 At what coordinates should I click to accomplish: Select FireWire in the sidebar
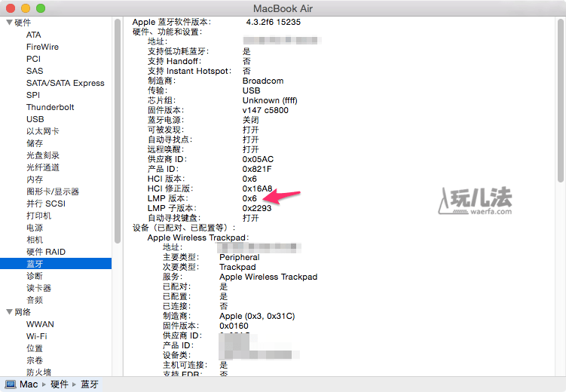42,47
